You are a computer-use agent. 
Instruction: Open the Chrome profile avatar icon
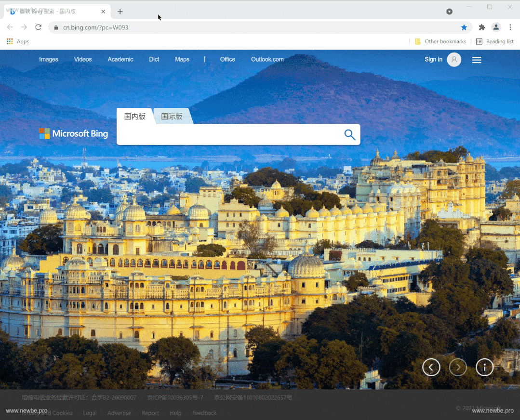click(x=496, y=27)
